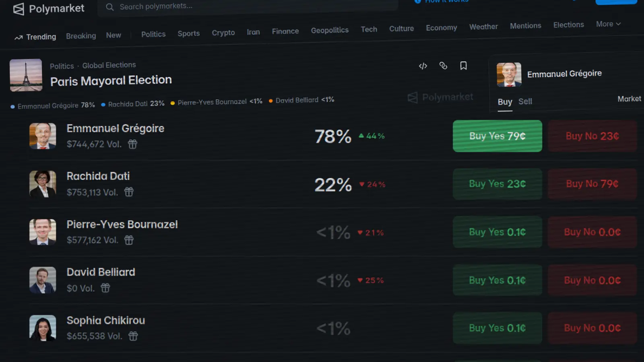Click the gift icon beside Pierre-Yves Bournazel volume
This screenshot has width=644, height=362.
tap(129, 240)
